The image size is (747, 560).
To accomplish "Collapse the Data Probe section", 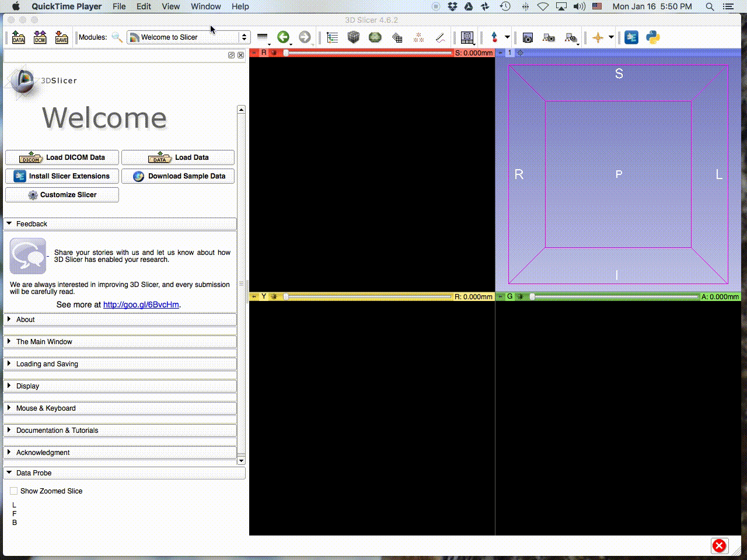I will [124, 473].
